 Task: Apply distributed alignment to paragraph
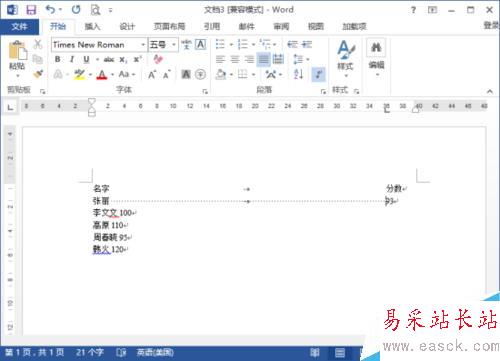point(278,59)
